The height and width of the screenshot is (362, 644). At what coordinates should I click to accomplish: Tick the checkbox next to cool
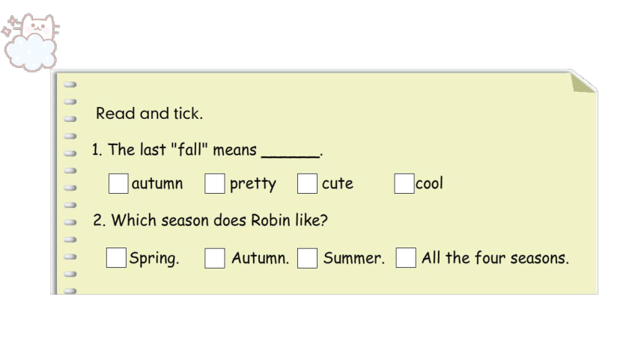(404, 183)
